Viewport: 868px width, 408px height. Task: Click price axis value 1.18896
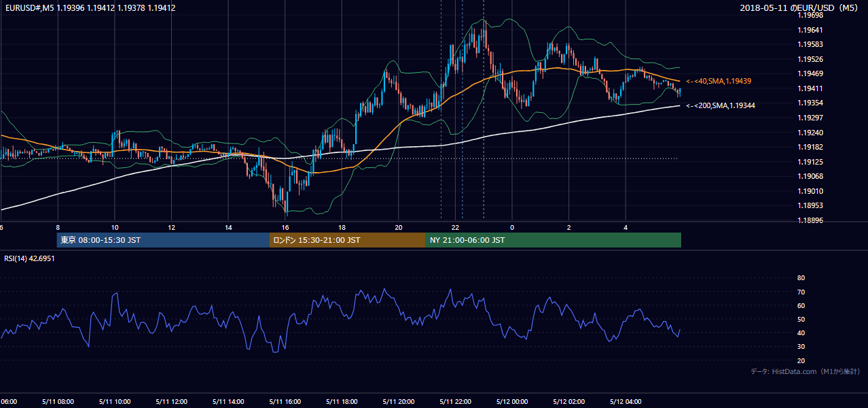810,220
